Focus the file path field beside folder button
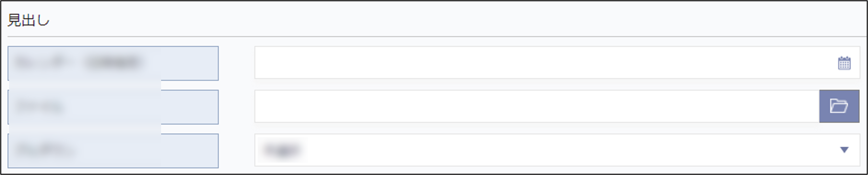The width and height of the screenshot is (868, 175). [537, 106]
